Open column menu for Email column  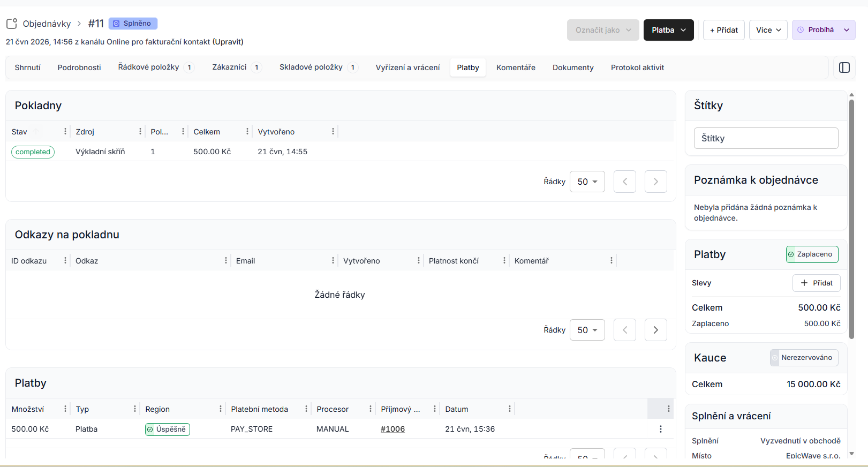pyautogui.click(x=333, y=260)
